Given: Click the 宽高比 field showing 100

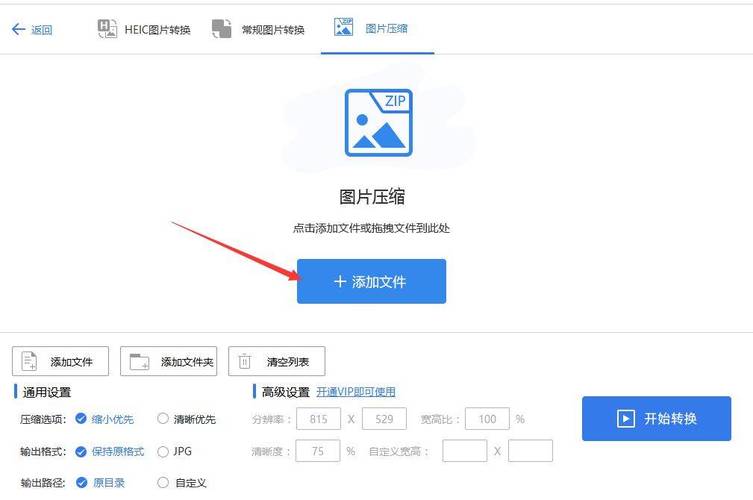Looking at the screenshot, I should pos(487,419).
